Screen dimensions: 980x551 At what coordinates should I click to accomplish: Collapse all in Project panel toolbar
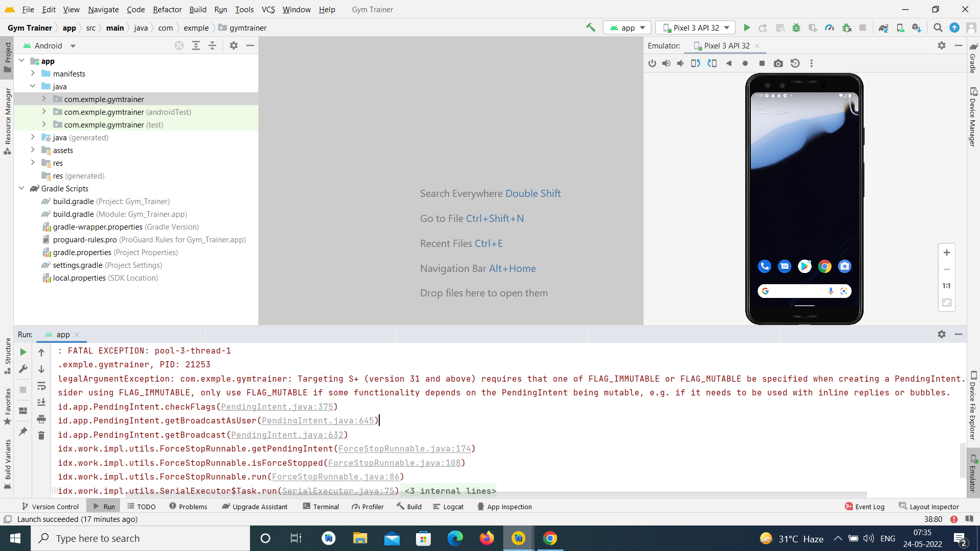point(212,45)
